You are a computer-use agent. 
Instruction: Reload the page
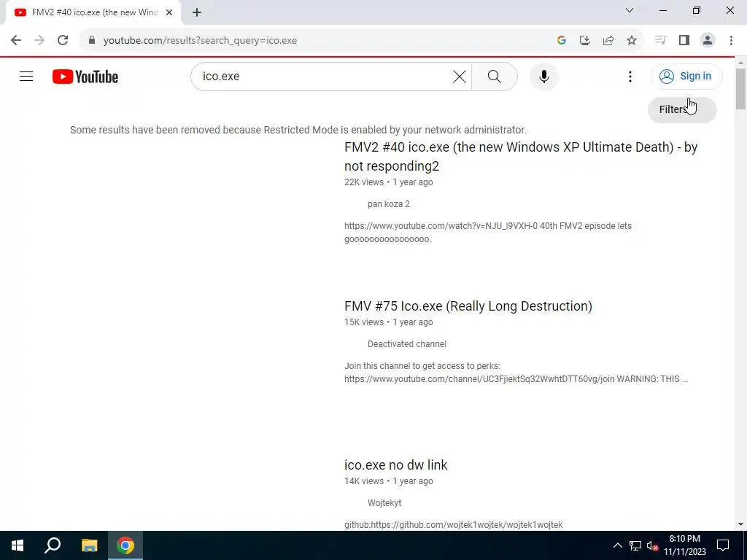click(63, 41)
